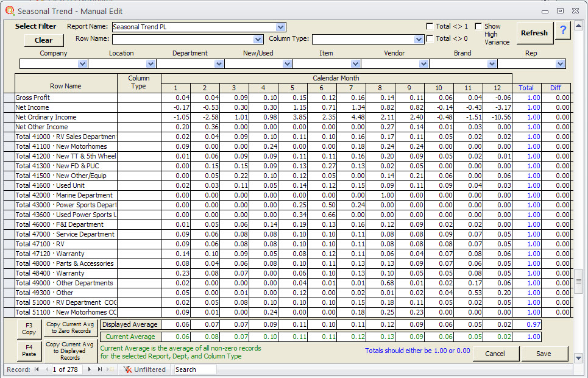This screenshot has width=588, height=378.
Task: Go to last record arrow
Action: click(100, 369)
